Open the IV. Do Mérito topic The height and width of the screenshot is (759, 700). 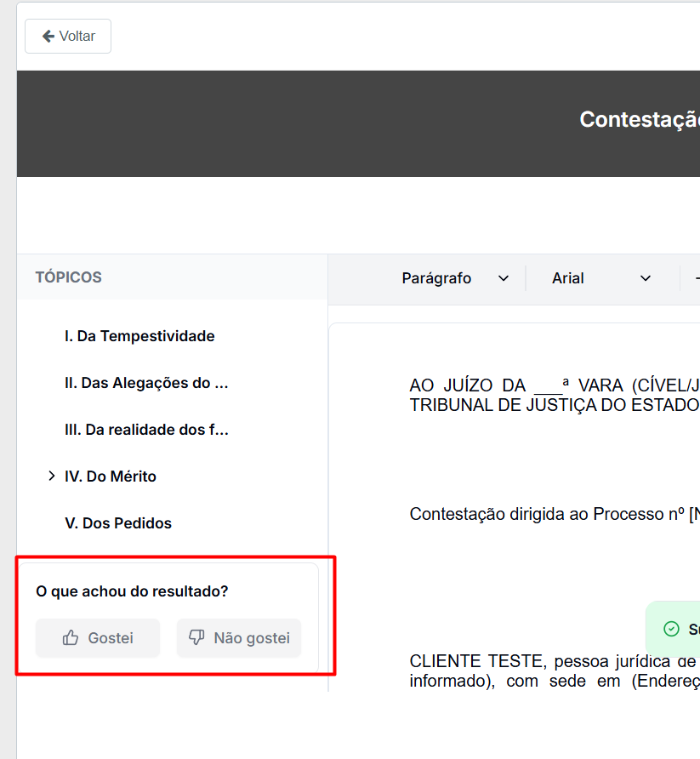(111, 477)
